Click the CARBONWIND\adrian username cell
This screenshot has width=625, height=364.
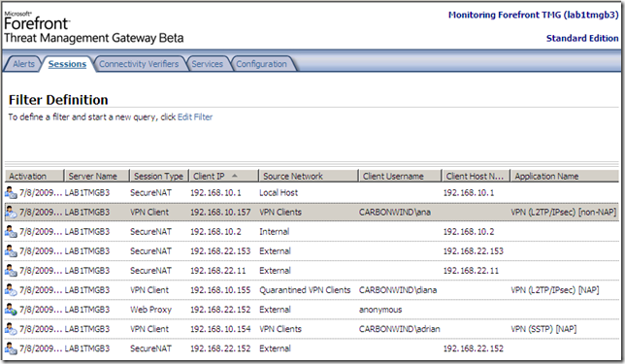(400, 329)
